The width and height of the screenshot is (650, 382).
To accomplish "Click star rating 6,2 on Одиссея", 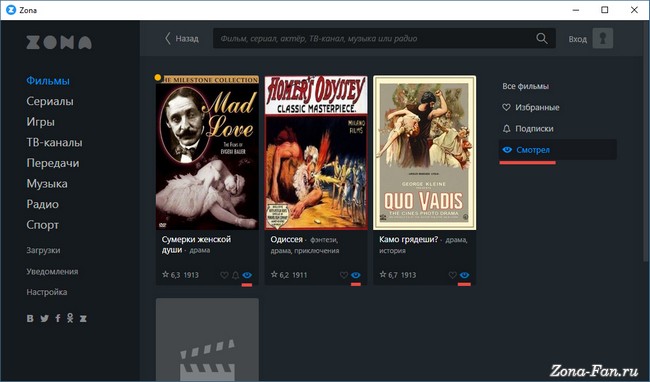I will pos(280,275).
